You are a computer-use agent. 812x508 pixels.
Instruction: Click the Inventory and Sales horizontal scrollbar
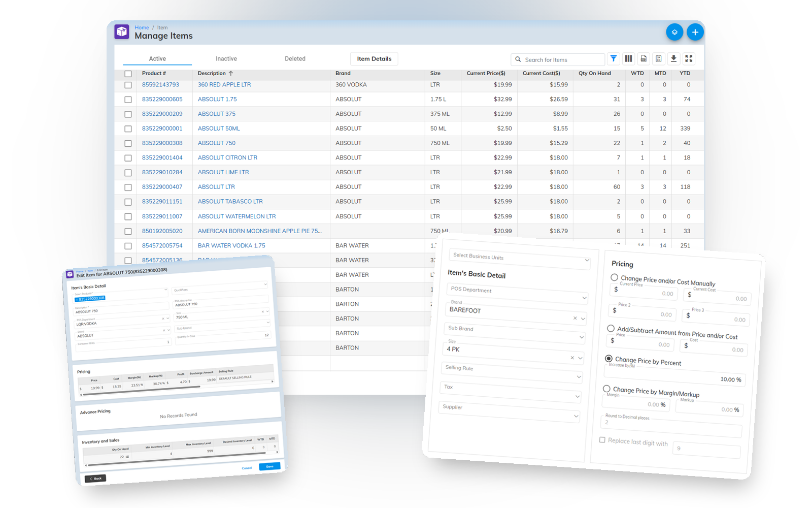(176, 459)
